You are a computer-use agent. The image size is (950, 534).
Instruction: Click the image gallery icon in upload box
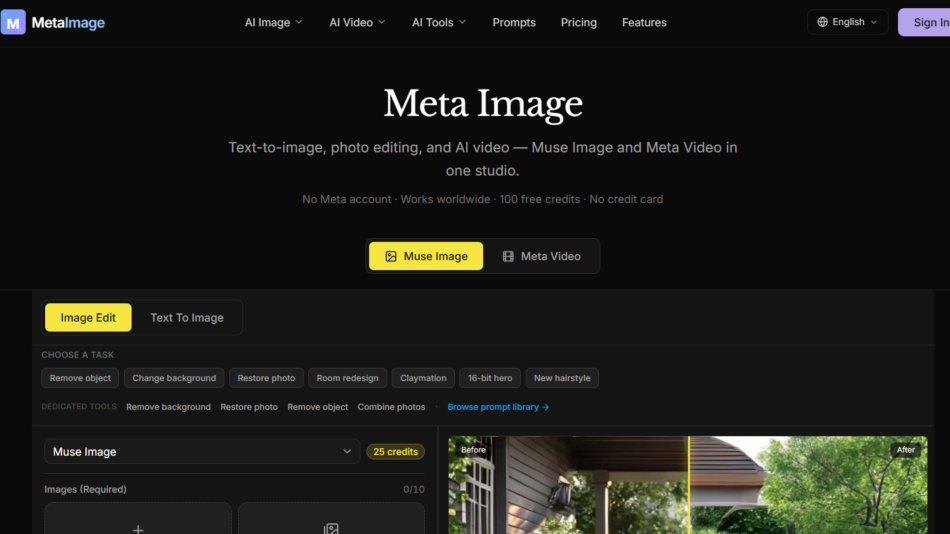(x=331, y=529)
